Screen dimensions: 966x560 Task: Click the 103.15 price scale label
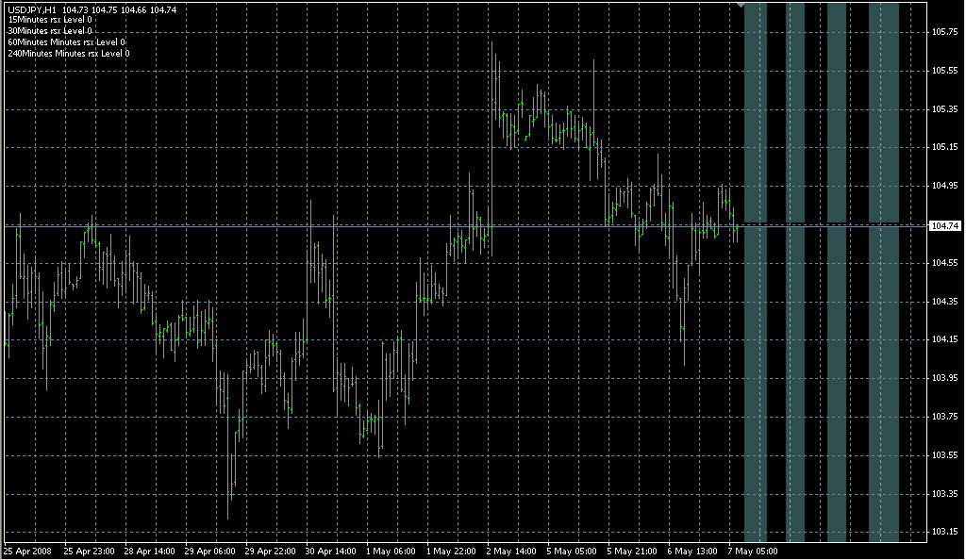click(x=945, y=532)
